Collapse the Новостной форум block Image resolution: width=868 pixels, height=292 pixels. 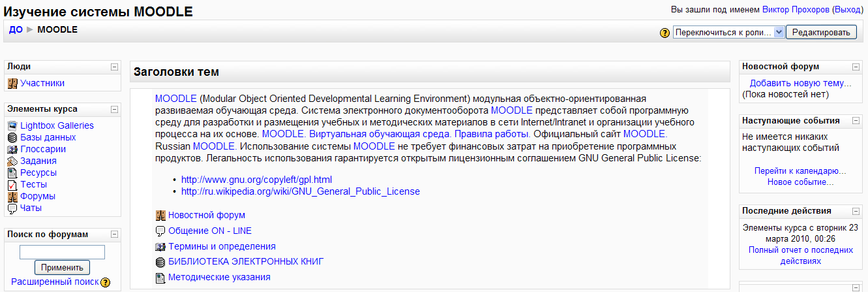click(856, 67)
